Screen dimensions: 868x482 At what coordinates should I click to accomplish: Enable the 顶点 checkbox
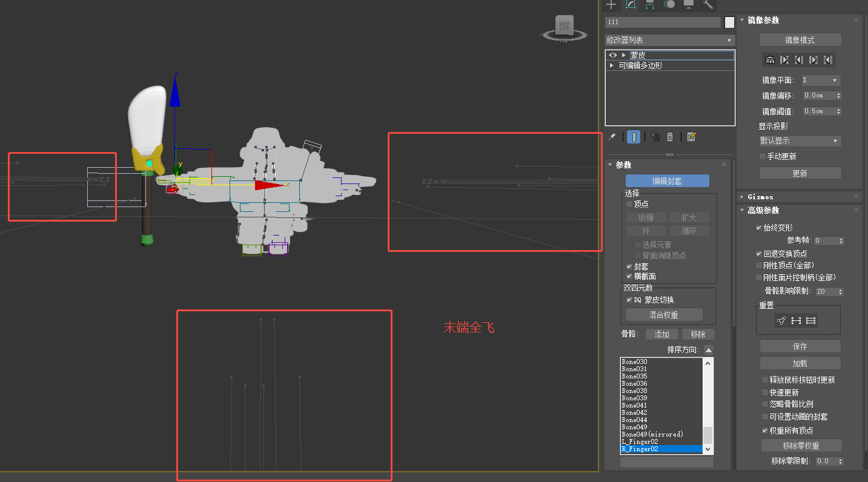[x=629, y=205]
